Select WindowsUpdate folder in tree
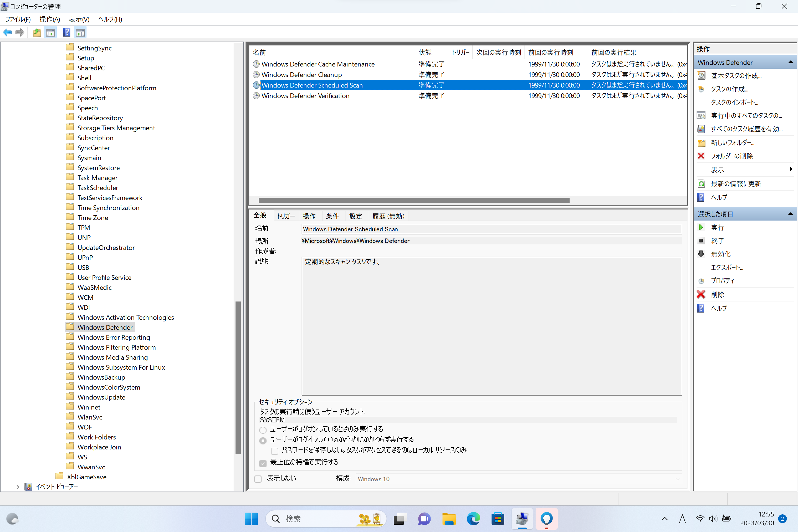This screenshot has width=798, height=532. [x=101, y=397]
